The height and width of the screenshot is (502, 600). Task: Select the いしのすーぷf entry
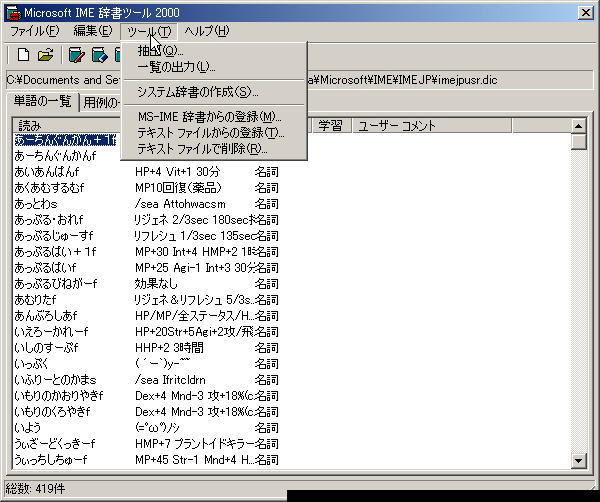pos(46,348)
